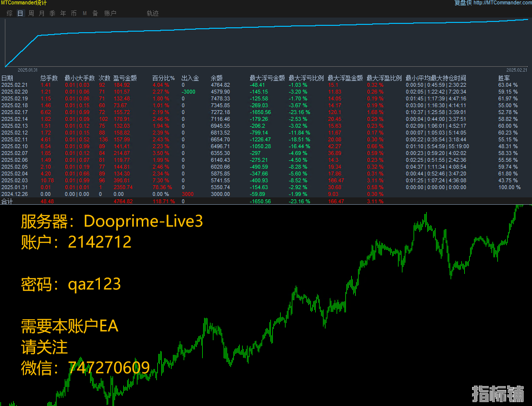Select the 2025.02.07 date row
Viewport: 532px width, 406px height.
[15, 153]
